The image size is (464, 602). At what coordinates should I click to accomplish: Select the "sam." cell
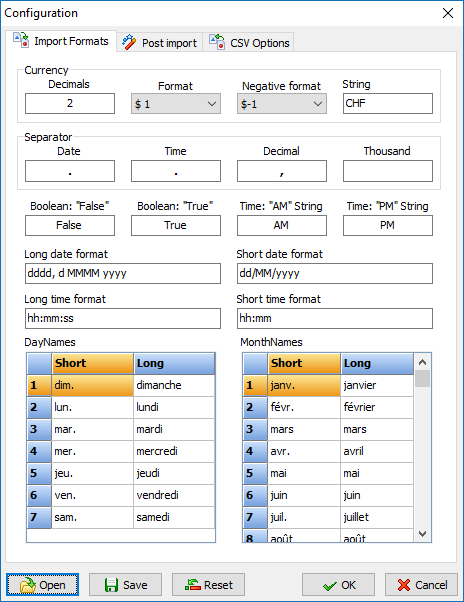92,517
